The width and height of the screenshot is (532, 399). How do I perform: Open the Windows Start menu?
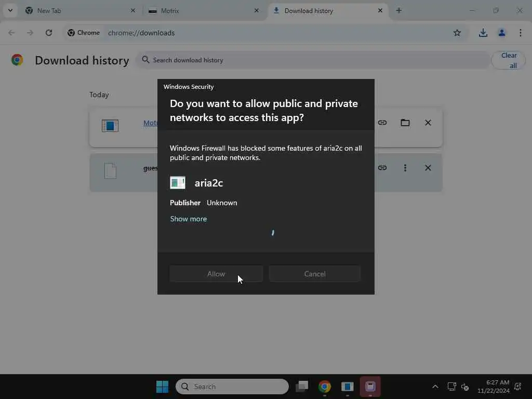[162, 387]
